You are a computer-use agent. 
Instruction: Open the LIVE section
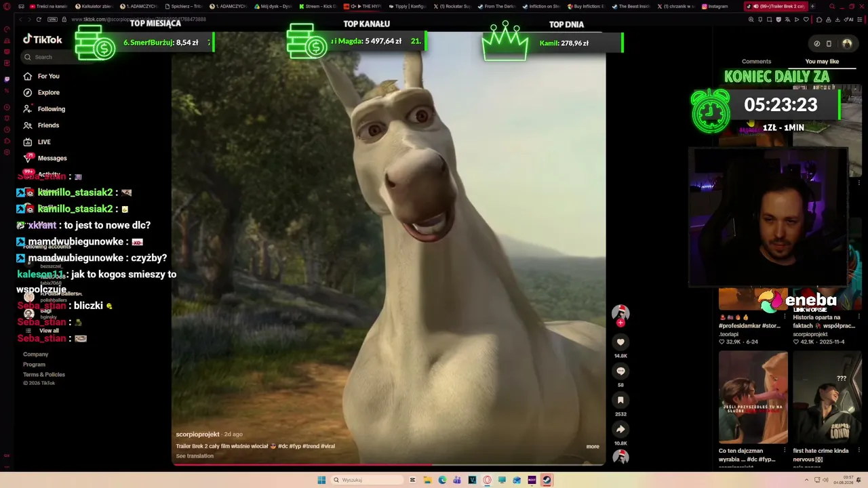44,142
